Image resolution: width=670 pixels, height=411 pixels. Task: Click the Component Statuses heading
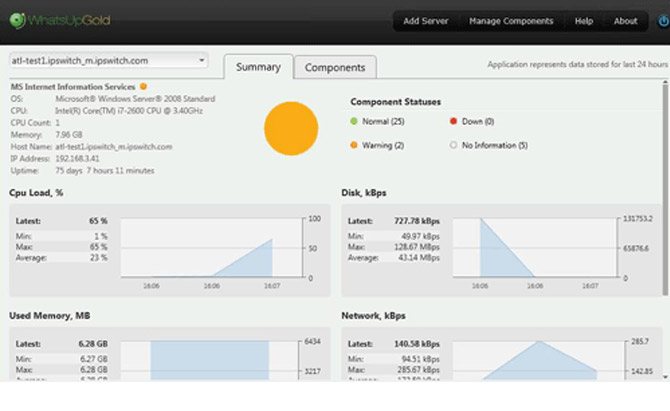pyautogui.click(x=396, y=102)
